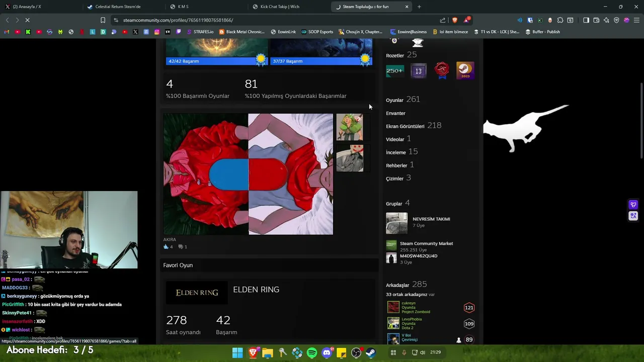644x362 pixels.
Task: Stop loading the current page
Action: (28, 20)
